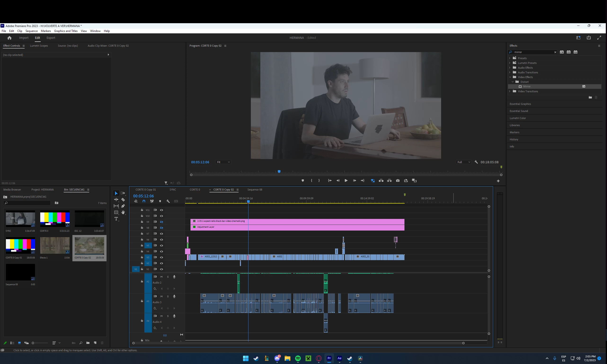
Task: Open the Fit zoom level dropdown
Action: point(223,162)
